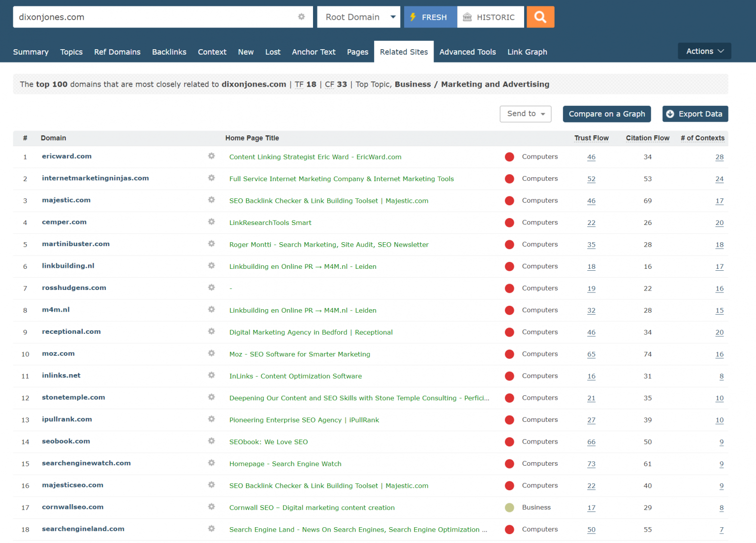Click gear icon for rosshudgens.com row
The image size is (756, 543).
[211, 287]
